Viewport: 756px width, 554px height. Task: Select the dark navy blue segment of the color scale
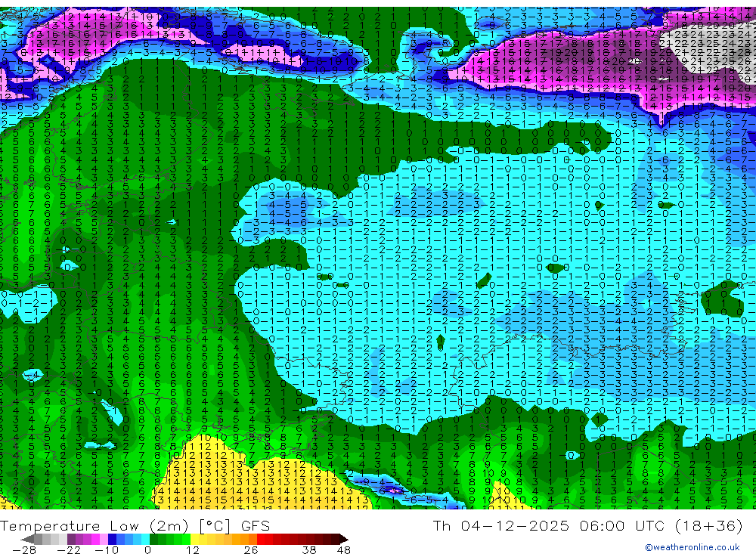(112, 540)
